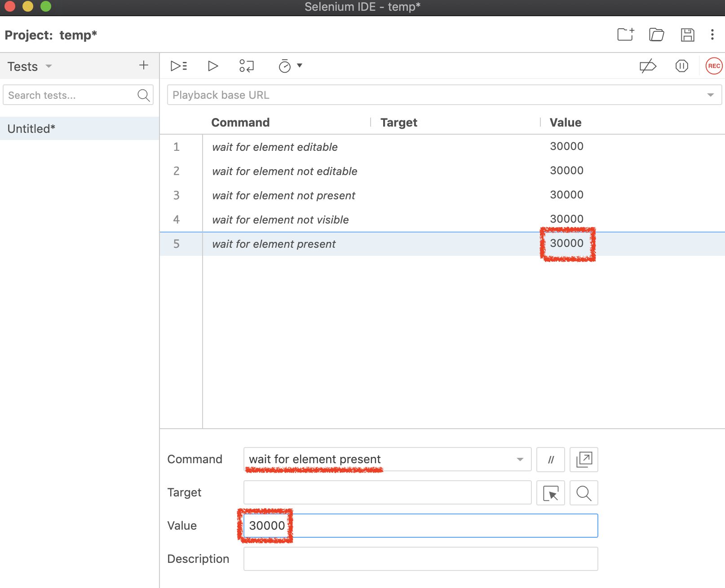Viewport: 725px width, 588px height.
Task: Click the Target column header
Action: 399,123
